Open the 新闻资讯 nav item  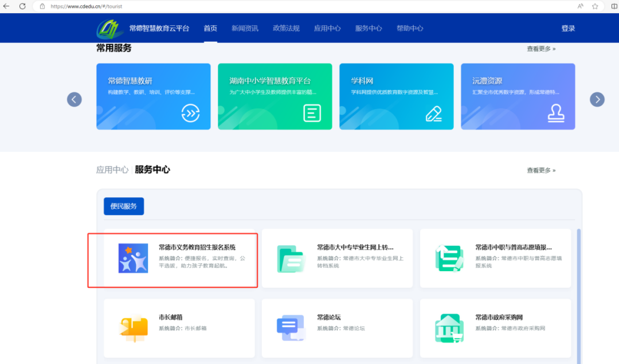coord(245,29)
